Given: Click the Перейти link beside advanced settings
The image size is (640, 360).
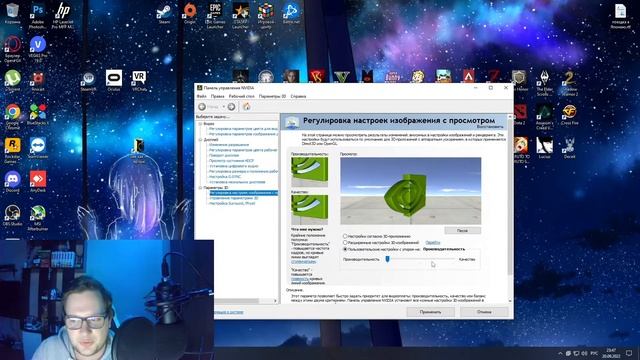Looking at the screenshot, I should pyautogui.click(x=433, y=242).
